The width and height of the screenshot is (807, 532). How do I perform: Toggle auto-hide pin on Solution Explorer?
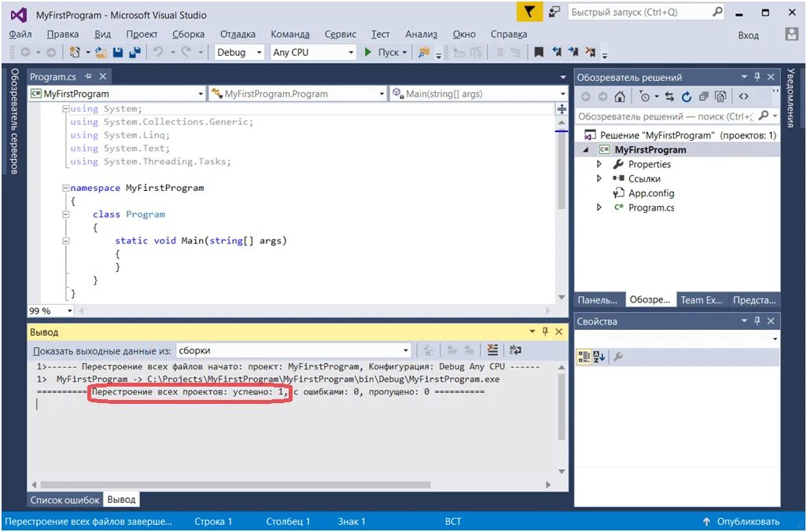coord(757,77)
